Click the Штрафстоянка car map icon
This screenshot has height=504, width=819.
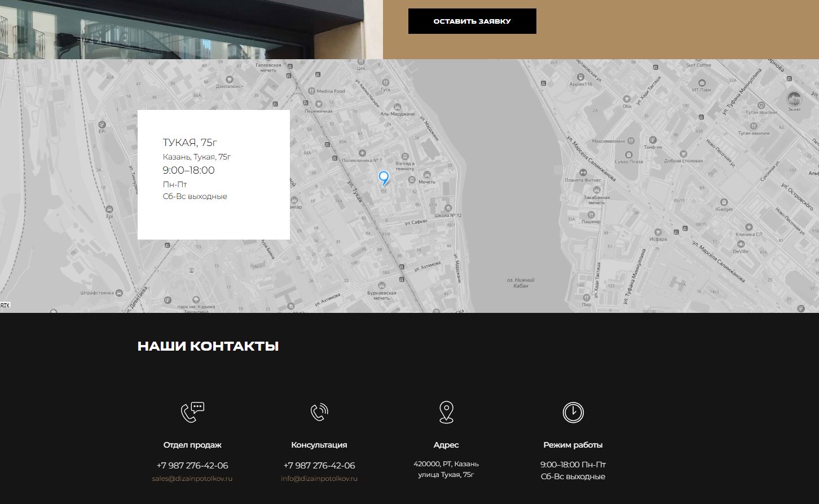pyautogui.click(x=119, y=293)
